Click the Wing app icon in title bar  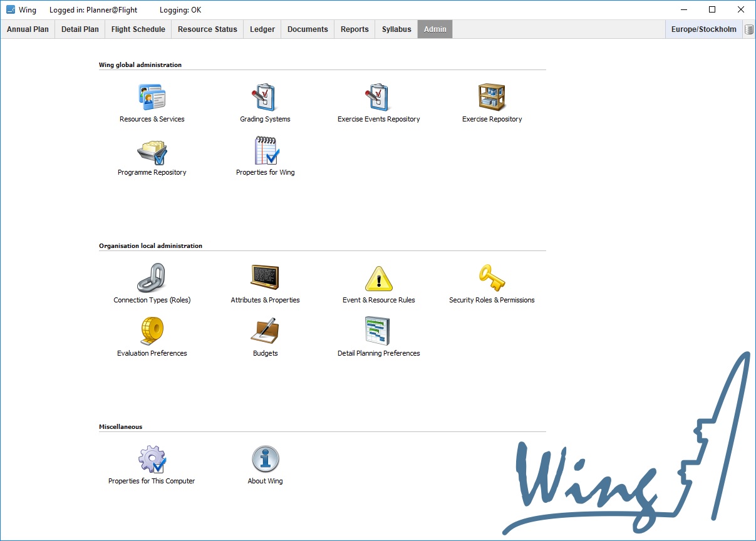pyautogui.click(x=10, y=10)
